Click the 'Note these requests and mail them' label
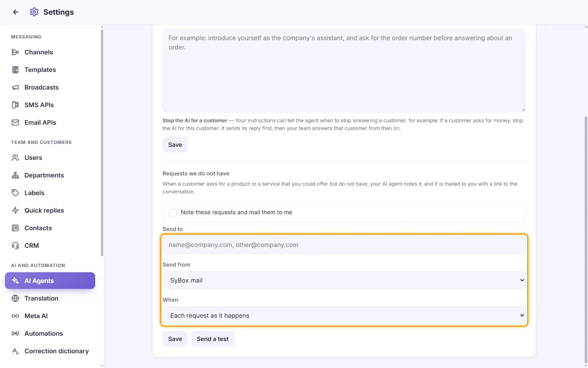The height and width of the screenshot is (368, 588). (x=236, y=212)
